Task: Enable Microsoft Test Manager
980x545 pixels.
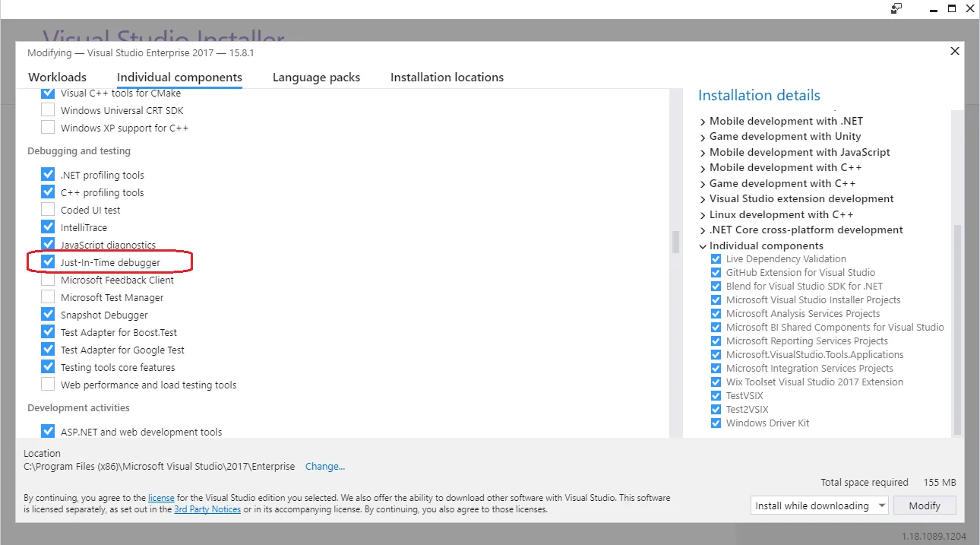Action: click(48, 297)
